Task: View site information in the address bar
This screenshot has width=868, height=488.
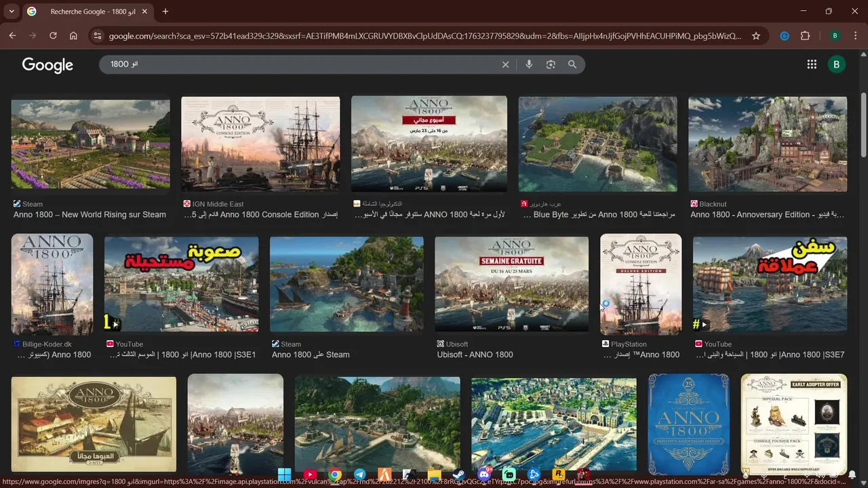Action: tap(98, 36)
